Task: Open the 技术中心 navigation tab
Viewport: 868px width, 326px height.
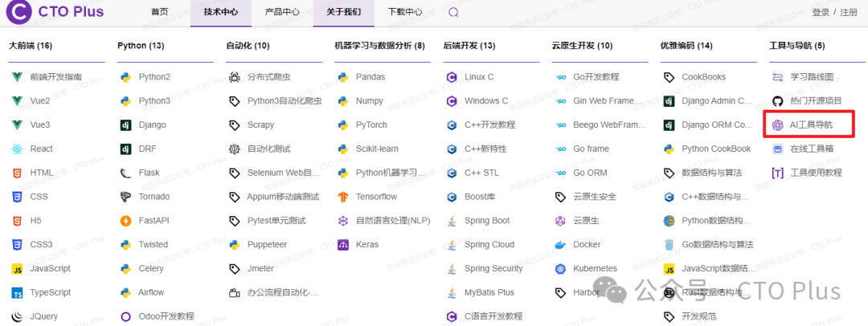Action: 221,12
